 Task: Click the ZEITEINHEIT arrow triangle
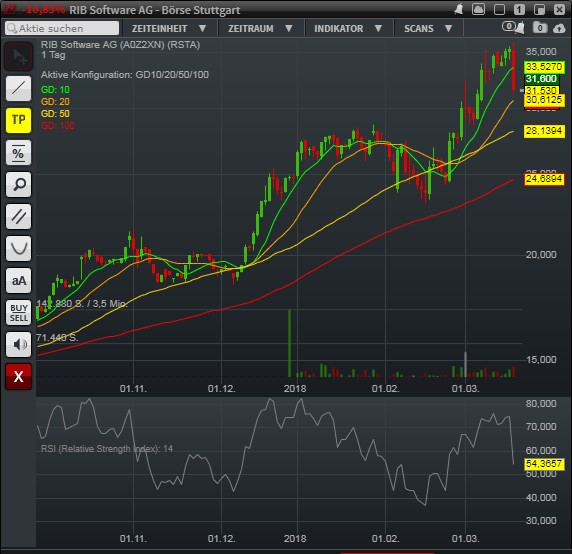coord(202,28)
